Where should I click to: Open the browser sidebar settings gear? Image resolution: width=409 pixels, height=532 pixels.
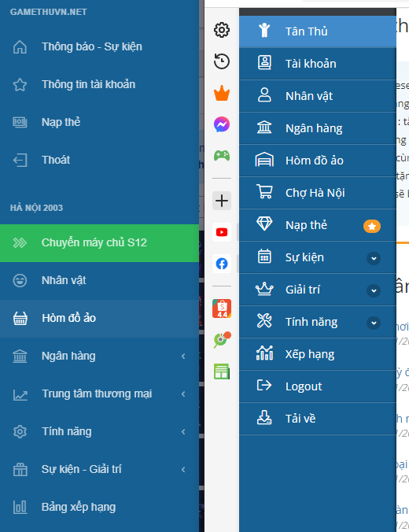pos(222,30)
